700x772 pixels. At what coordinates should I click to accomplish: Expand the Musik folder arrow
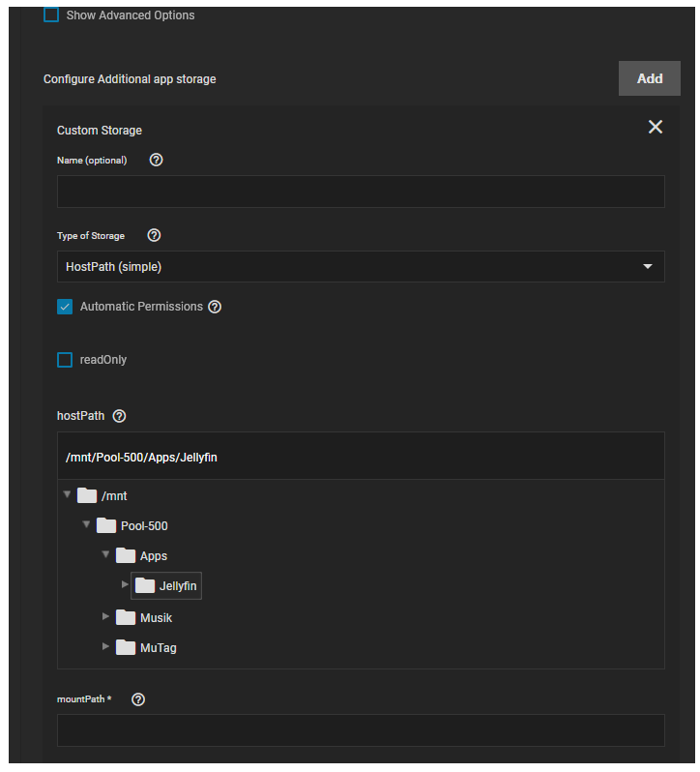click(105, 616)
